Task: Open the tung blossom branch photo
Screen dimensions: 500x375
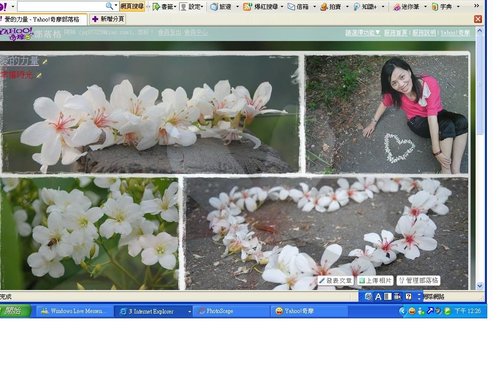Action: tap(150, 114)
